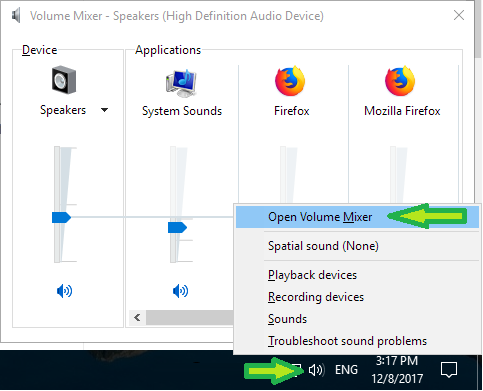
Task: Open Playback devices from context menu
Action: tap(357, 275)
